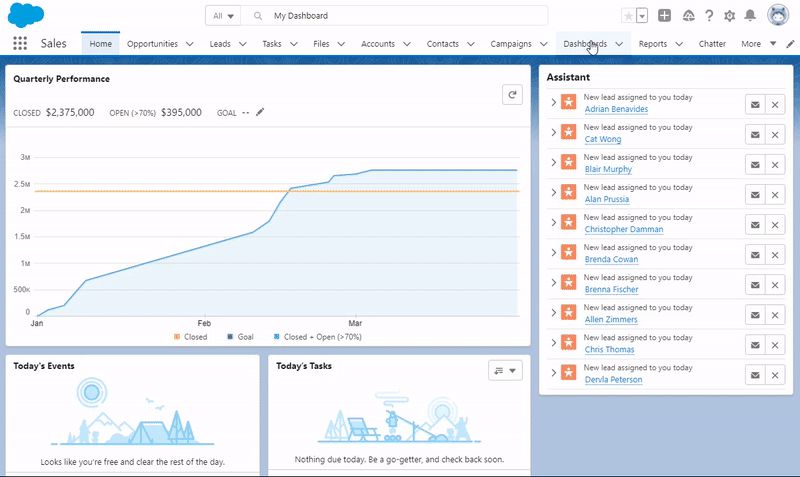Open the Alan Prussia lead link

coord(607,199)
